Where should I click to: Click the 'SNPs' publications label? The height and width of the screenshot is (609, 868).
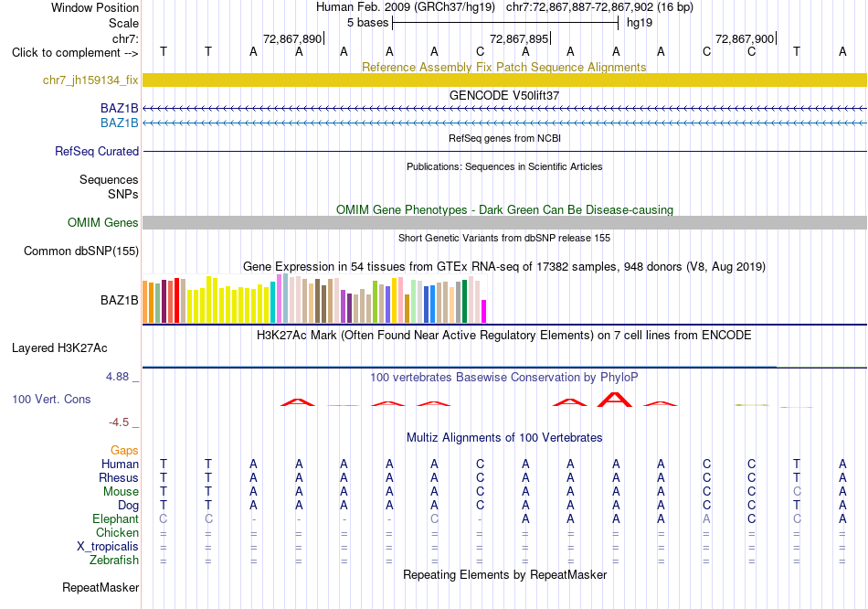click(123, 194)
